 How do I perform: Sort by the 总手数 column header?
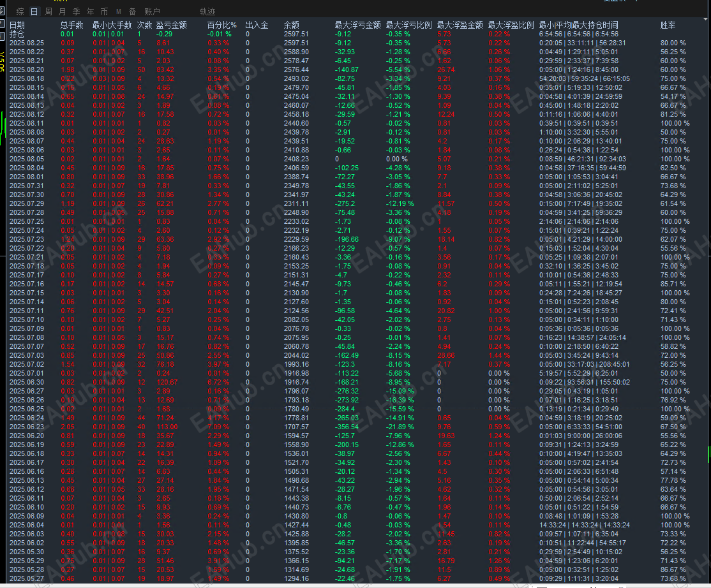(72, 25)
